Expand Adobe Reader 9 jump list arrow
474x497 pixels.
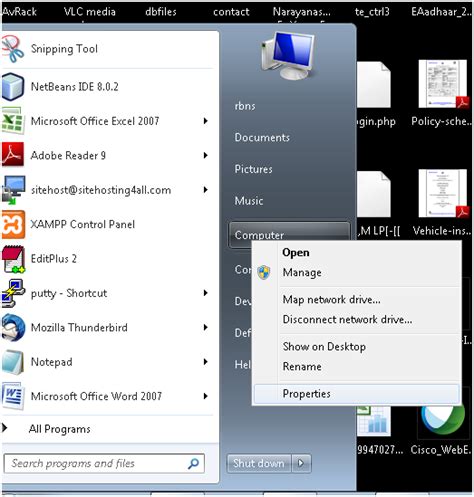tap(206, 155)
